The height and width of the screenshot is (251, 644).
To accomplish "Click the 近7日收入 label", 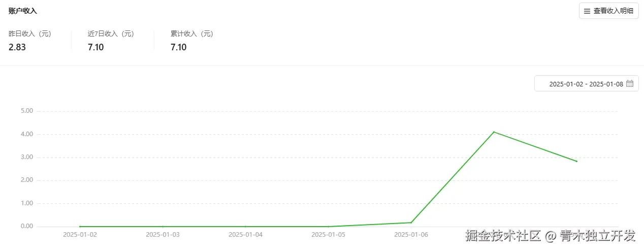I will (111, 34).
